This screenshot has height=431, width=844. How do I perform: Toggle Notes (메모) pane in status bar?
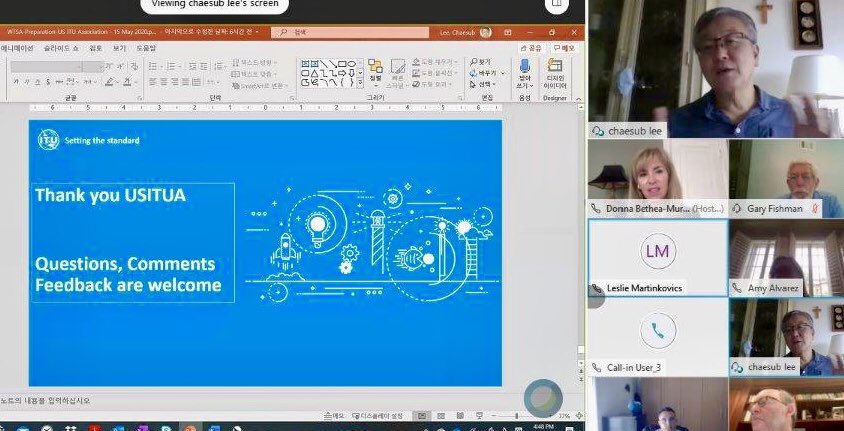334,416
